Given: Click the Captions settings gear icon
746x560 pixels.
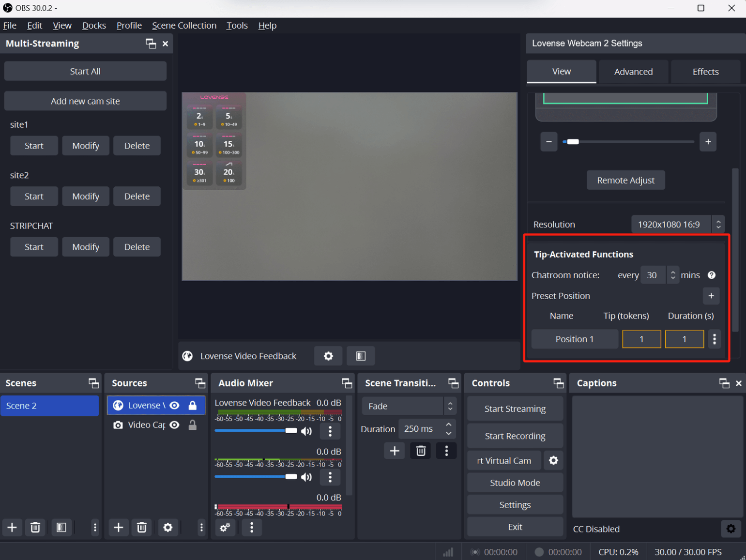Looking at the screenshot, I should (731, 529).
